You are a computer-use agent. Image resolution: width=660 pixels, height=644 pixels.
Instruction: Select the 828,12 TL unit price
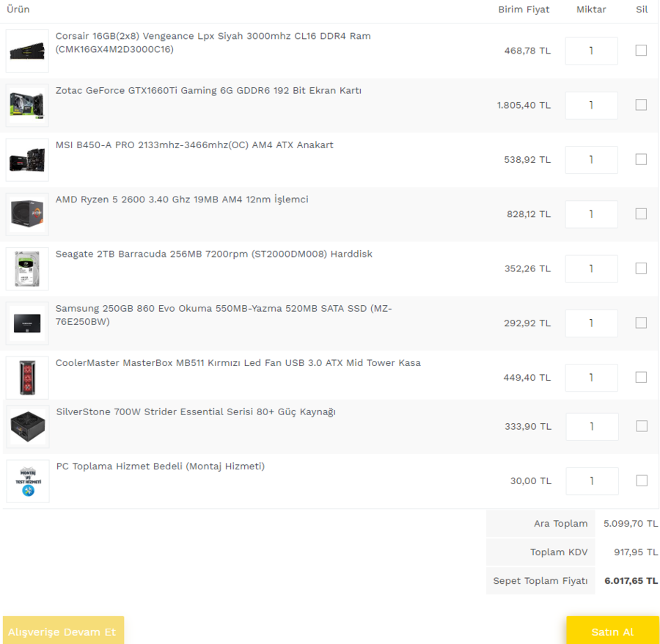pos(529,214)
